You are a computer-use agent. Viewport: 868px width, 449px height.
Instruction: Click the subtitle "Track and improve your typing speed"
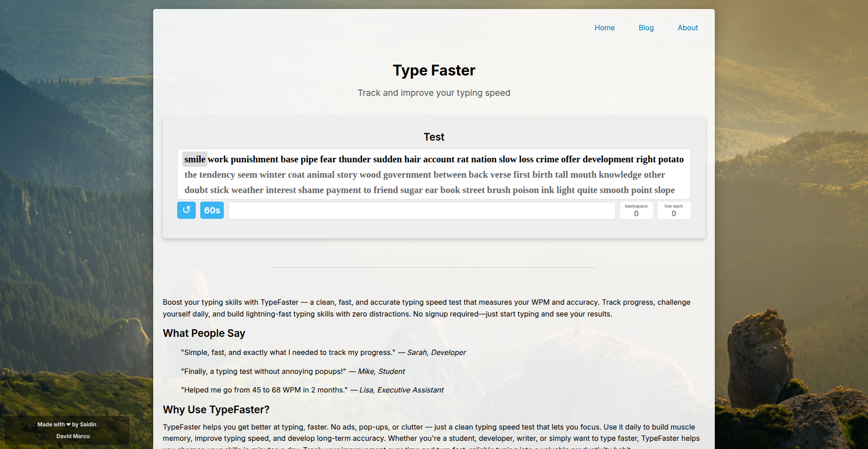(434, 93)
